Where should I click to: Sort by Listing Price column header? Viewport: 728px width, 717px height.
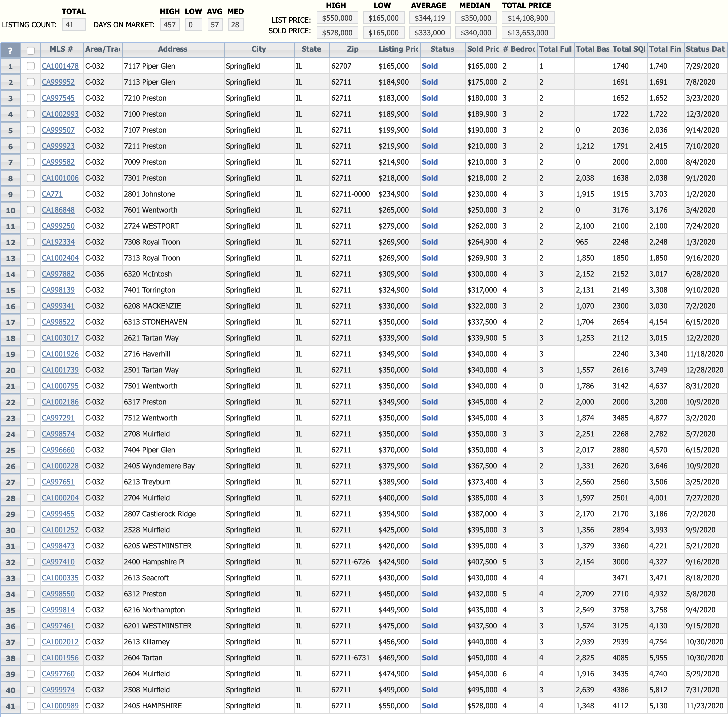[398, 49]
